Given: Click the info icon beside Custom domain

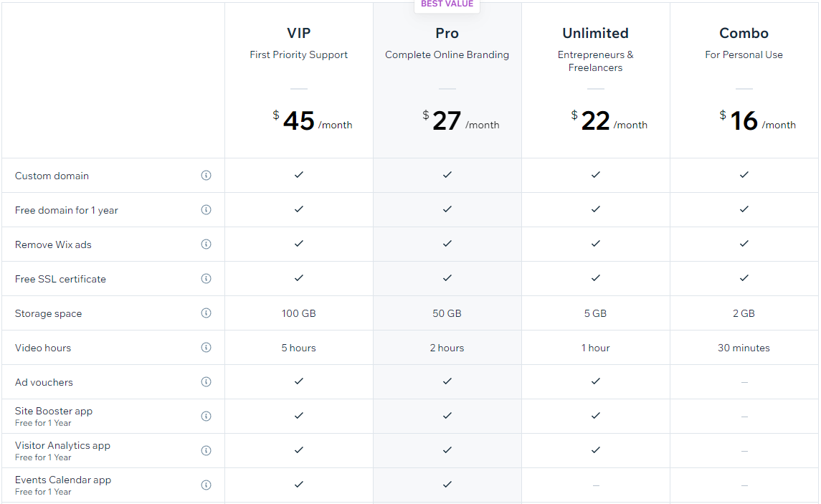Looking at the screenshot, I should [206, 176].
